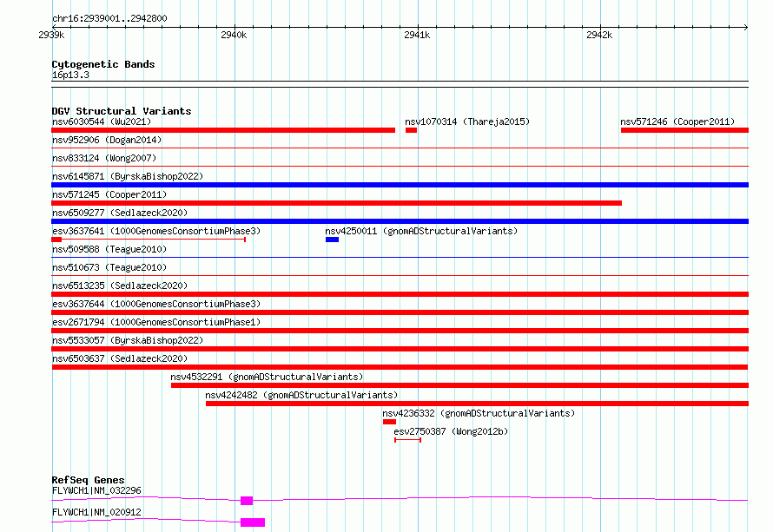
Task: Open nsv571246 (Cooper2011) variant label
Action: 677,122
